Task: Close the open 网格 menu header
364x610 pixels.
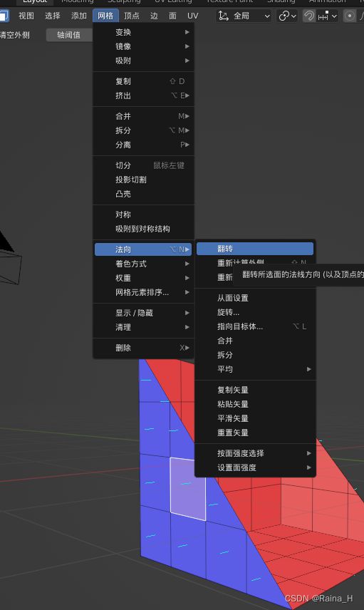Action: tap(105, 16)
